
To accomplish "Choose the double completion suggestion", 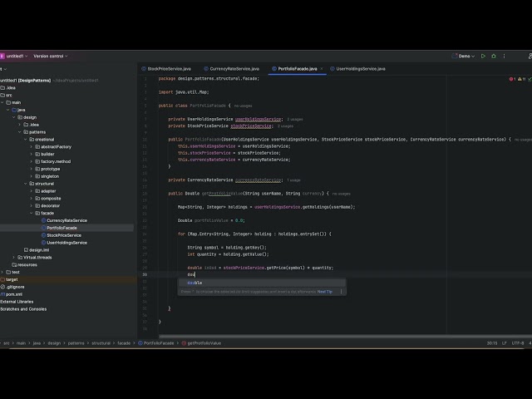I will (x=195, y=283).
